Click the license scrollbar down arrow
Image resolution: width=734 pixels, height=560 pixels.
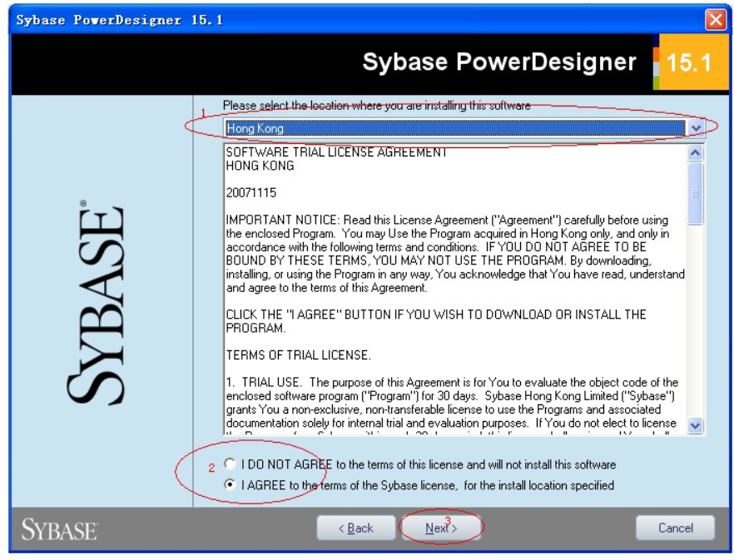(x=695, y=426)
